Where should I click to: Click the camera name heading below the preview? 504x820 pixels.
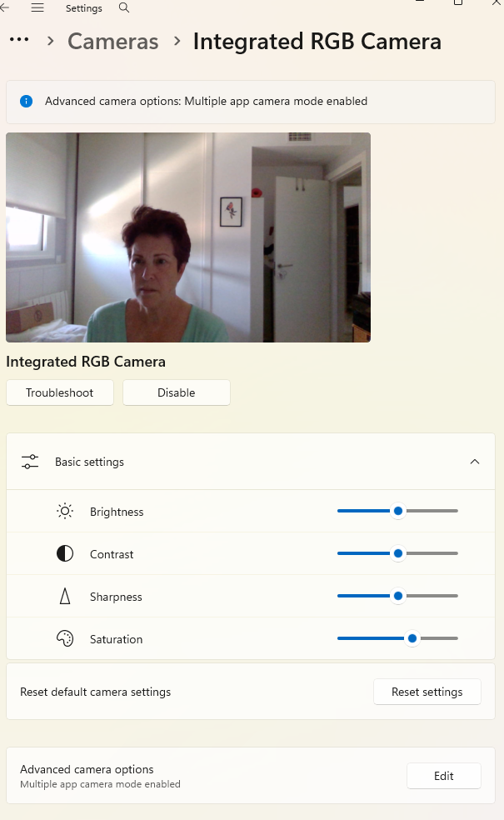86,362
